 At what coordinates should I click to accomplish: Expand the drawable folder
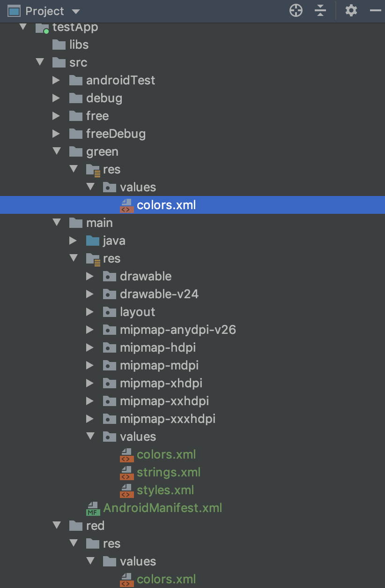tap(90, 276)
